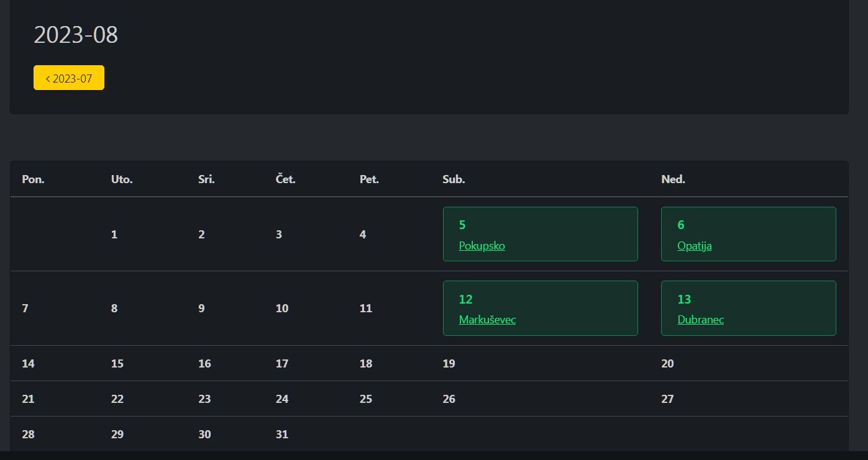Click the Čet. column header
Image resolution: width=868 pixels, height=460 pixels.
coord(285,179)
